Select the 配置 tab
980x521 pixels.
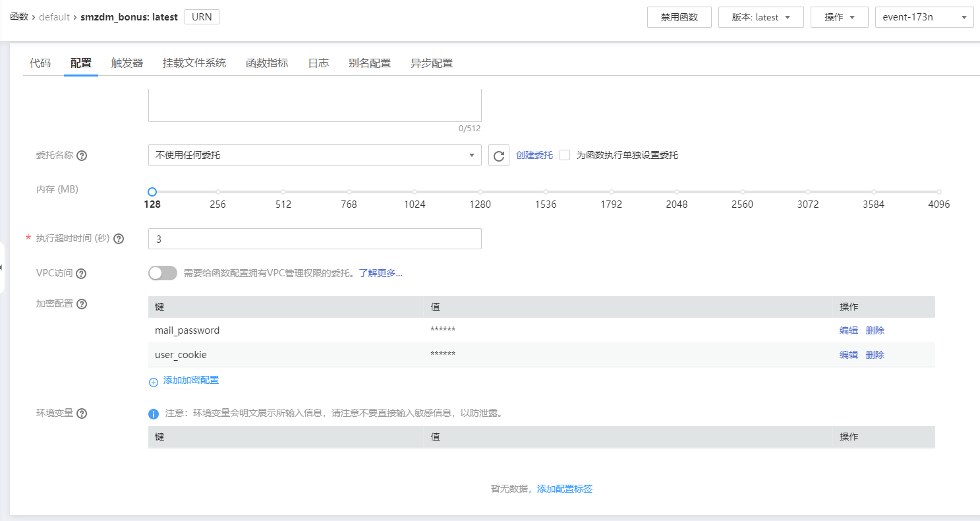point(81,63)
